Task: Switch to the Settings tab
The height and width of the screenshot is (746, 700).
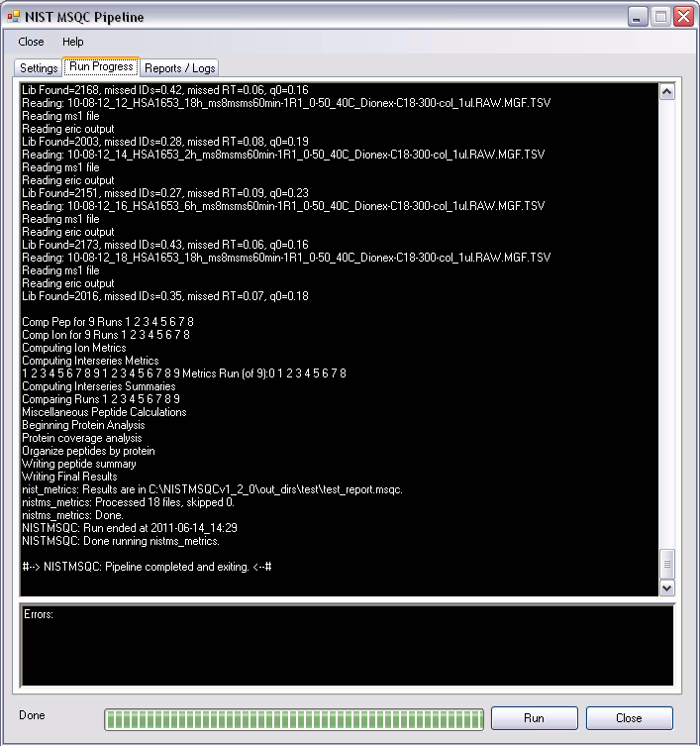Action: [x=39, y=68]
